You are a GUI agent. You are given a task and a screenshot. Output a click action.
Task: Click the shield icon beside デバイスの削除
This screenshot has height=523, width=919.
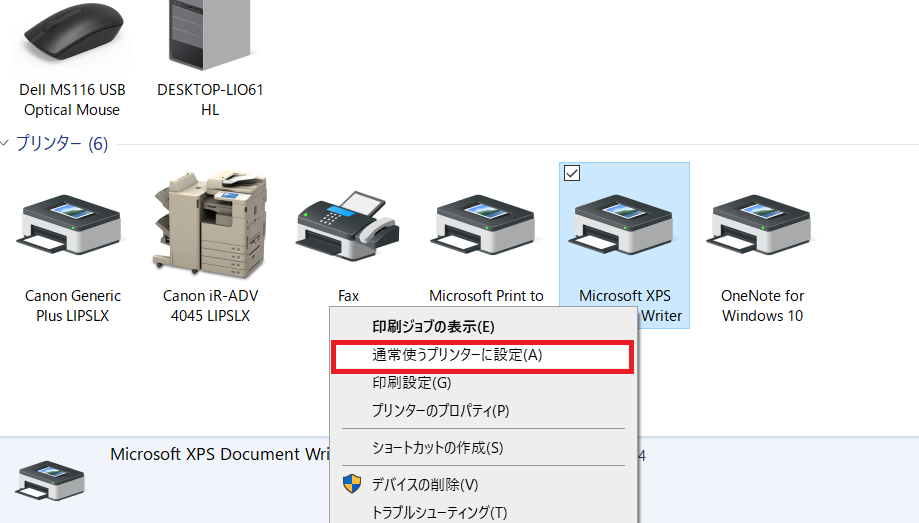[352, 484]
